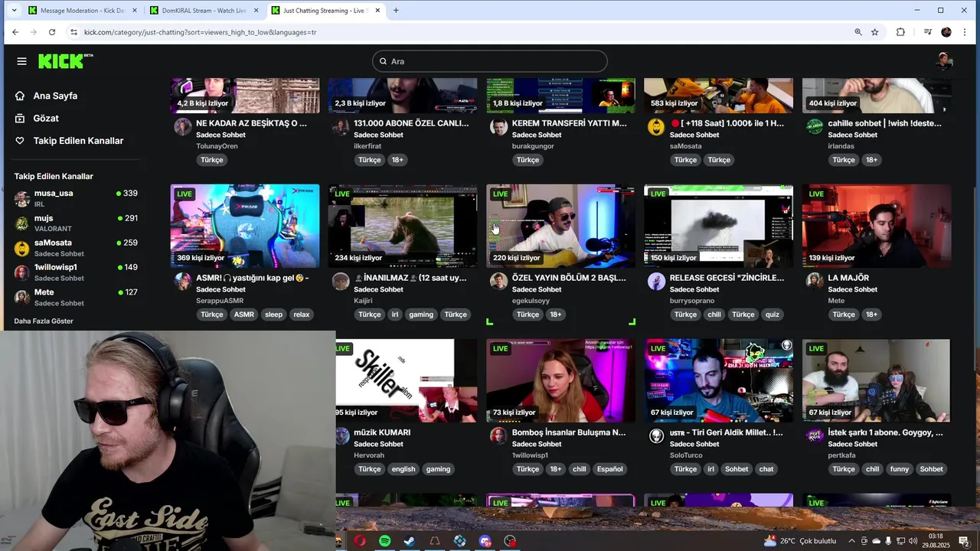
Task: Select the english tag under Hervorah
Action: click(403, 469)
